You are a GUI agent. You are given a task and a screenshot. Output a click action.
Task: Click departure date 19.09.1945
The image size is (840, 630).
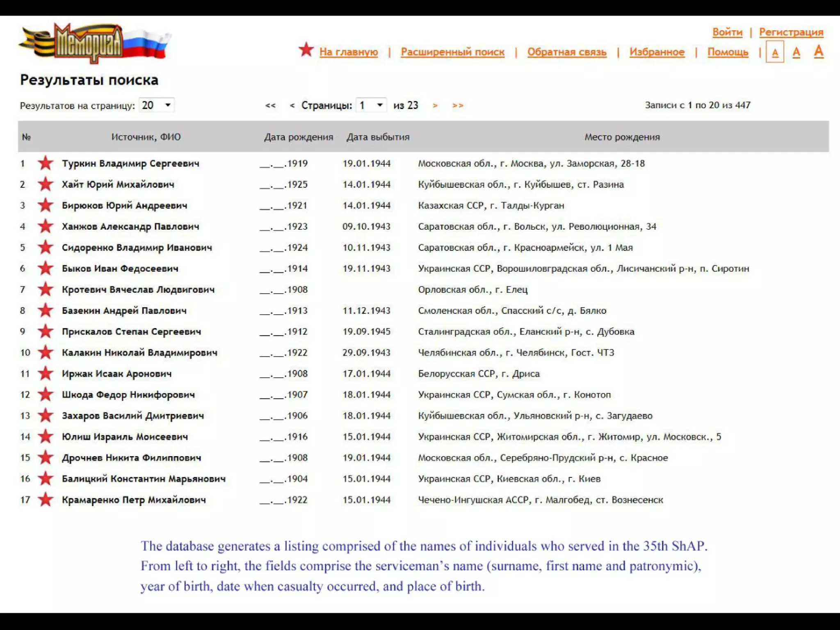(x=366, y=331)
